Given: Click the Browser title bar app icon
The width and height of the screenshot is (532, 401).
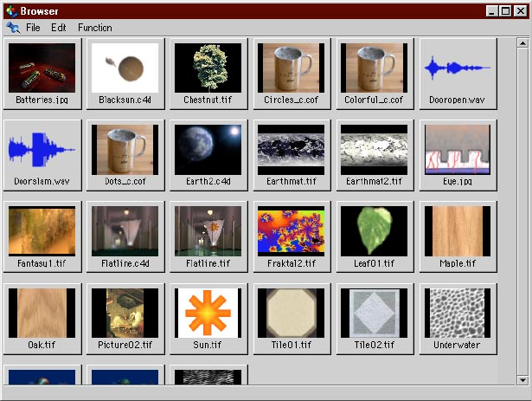Looking at the screenshot, I should coord(11,11).
